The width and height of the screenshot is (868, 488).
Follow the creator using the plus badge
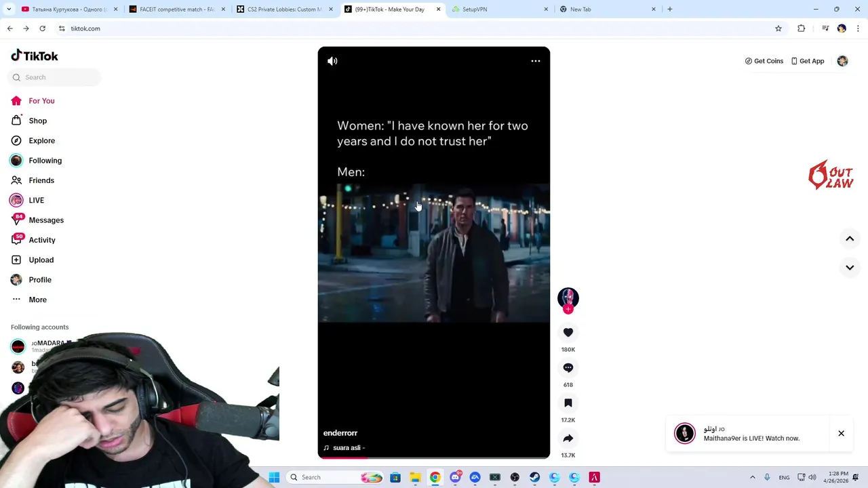point(568,310)
